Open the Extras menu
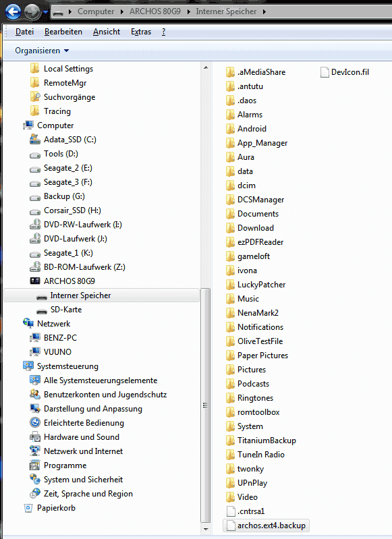The height and width of the screenshot is (539, 392). tap(141, 32)
